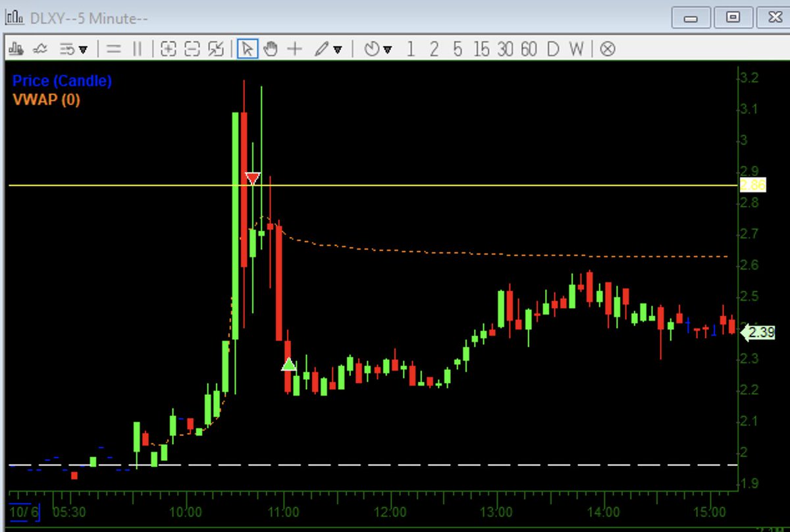Click the current price 2.39 label
The height and width of the screenshot is (532, 790).
(x=758, y=332)
